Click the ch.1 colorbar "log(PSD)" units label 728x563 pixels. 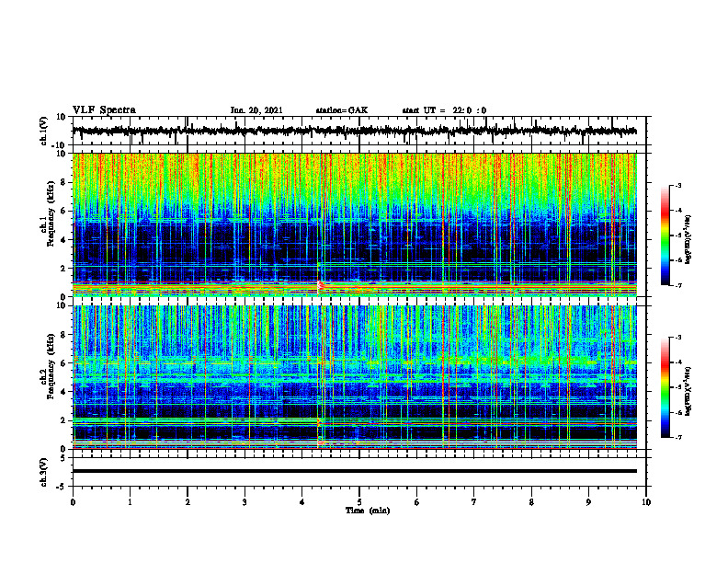coord(689,240)
